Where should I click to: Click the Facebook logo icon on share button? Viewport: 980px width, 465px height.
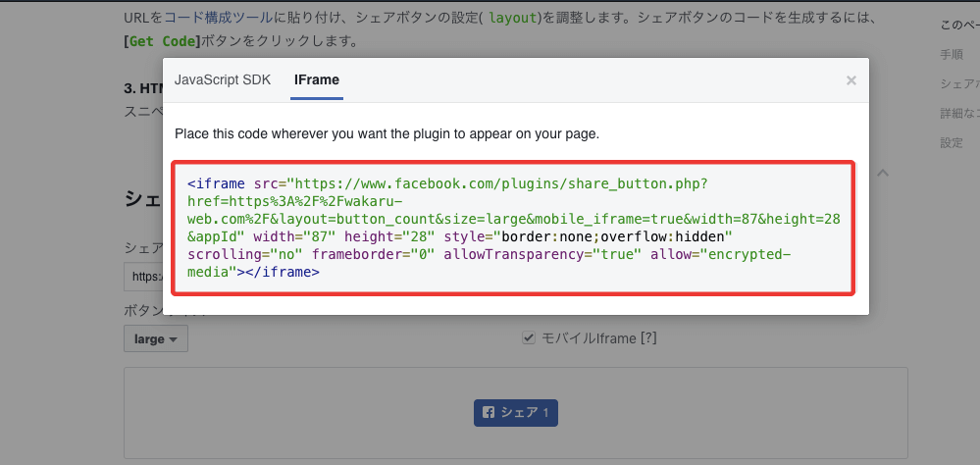(488, 413)
